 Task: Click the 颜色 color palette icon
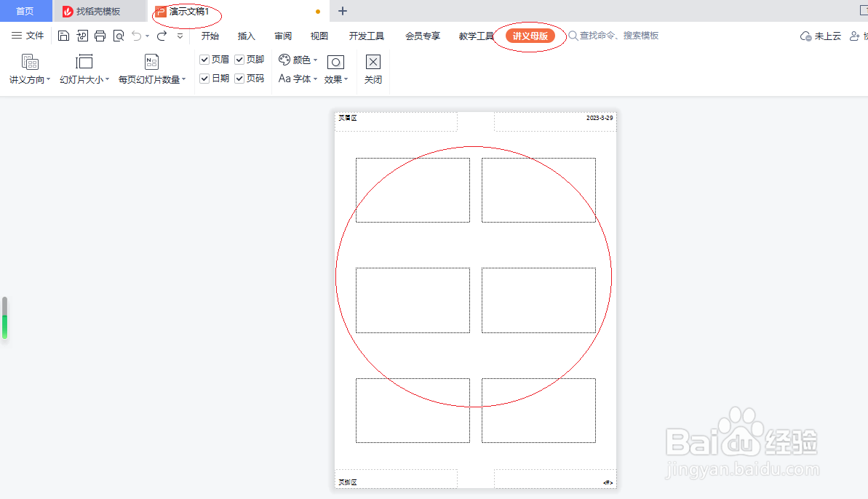point(284,60)
